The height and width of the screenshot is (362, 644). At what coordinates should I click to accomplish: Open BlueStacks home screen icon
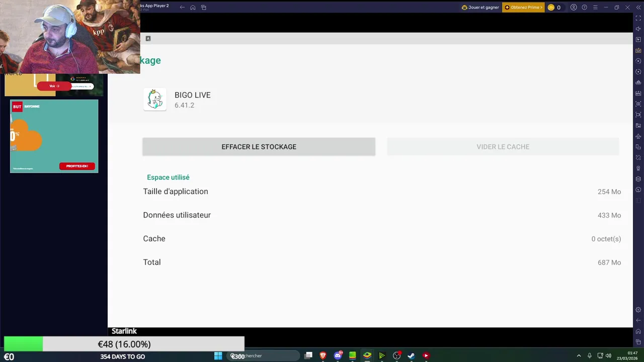pos(193,8)
